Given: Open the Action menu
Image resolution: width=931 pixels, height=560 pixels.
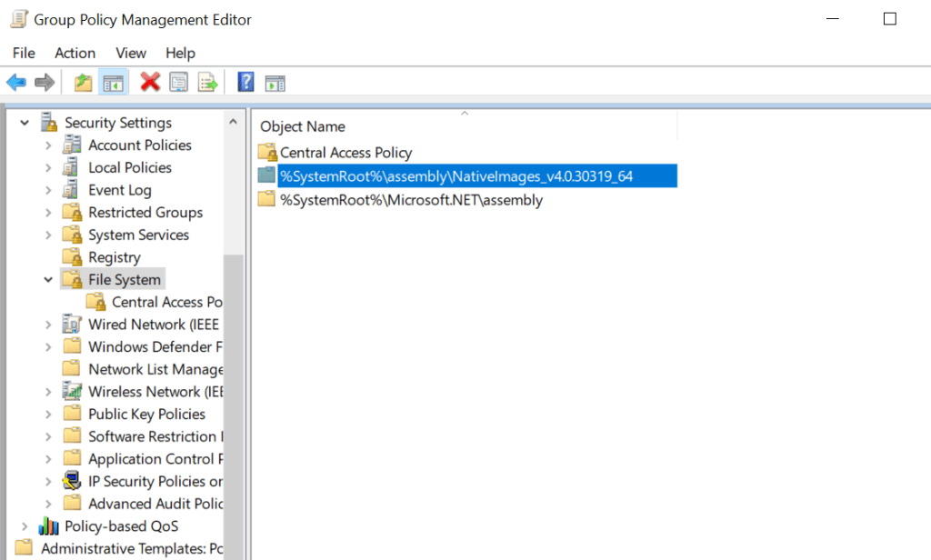Looking at the screenshot, I should 75,53.
